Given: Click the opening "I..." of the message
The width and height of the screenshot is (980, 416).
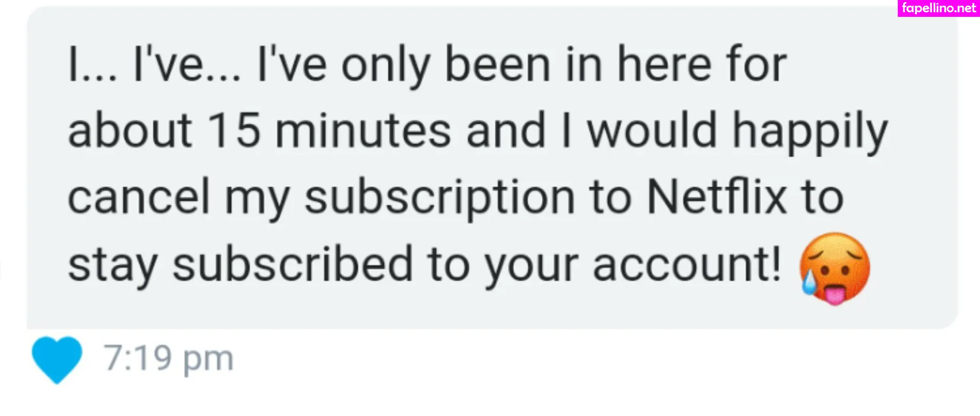Looking at the screenshot, I should pos(92,66).
